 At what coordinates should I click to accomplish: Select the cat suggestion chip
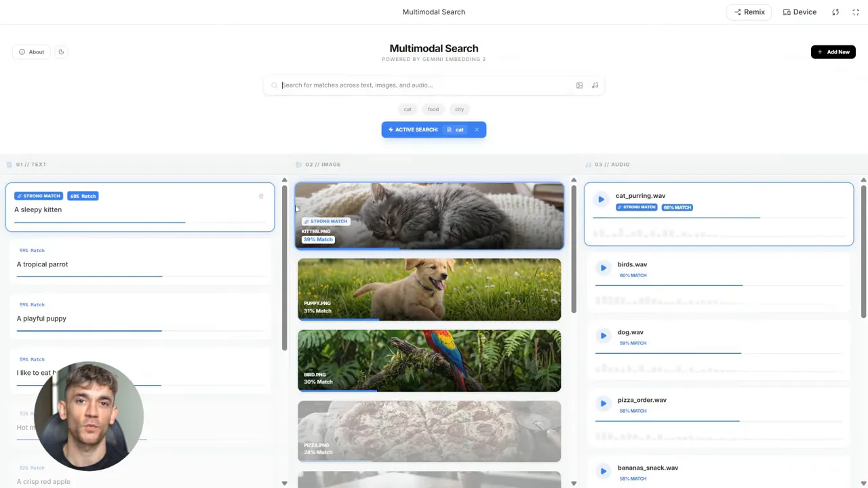408,109
